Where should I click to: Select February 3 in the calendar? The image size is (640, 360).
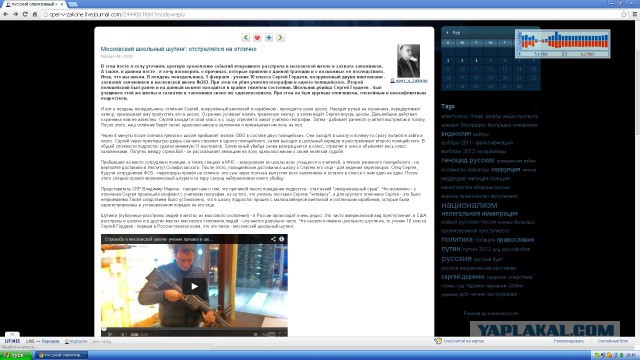click(462, 60)
